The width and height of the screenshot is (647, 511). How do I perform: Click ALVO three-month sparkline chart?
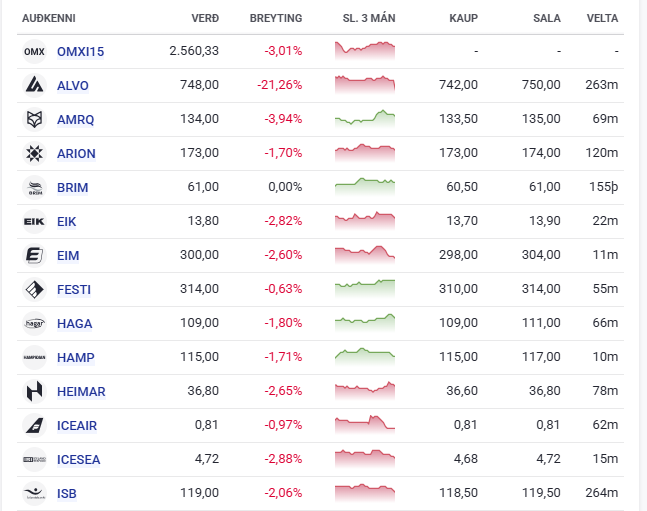[365, 85]
